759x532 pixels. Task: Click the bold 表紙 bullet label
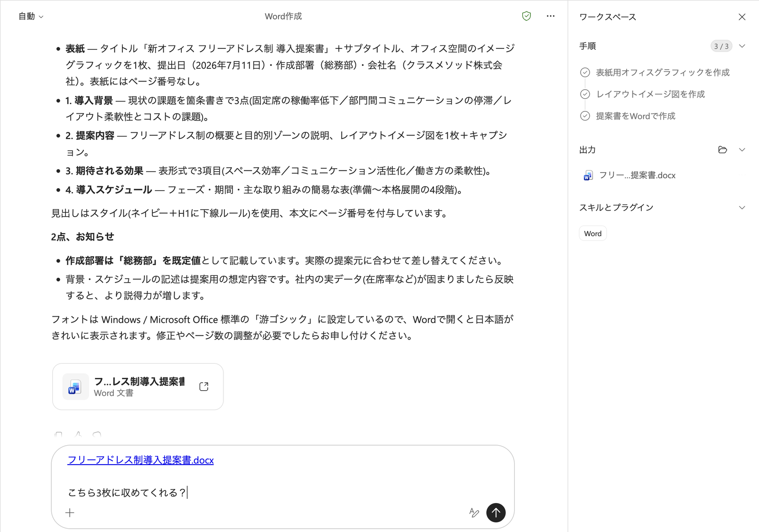pyautogui.click(x=75, y=48)
